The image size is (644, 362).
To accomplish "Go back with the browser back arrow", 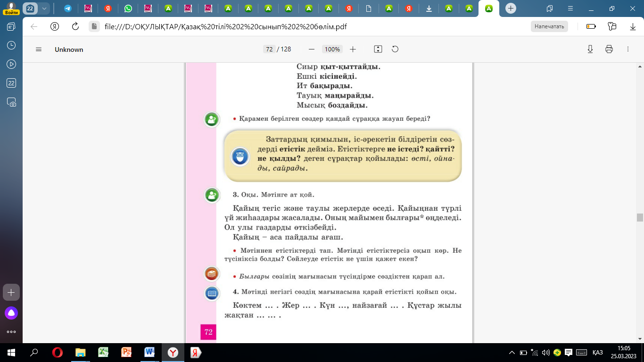I will pos(34,26).
